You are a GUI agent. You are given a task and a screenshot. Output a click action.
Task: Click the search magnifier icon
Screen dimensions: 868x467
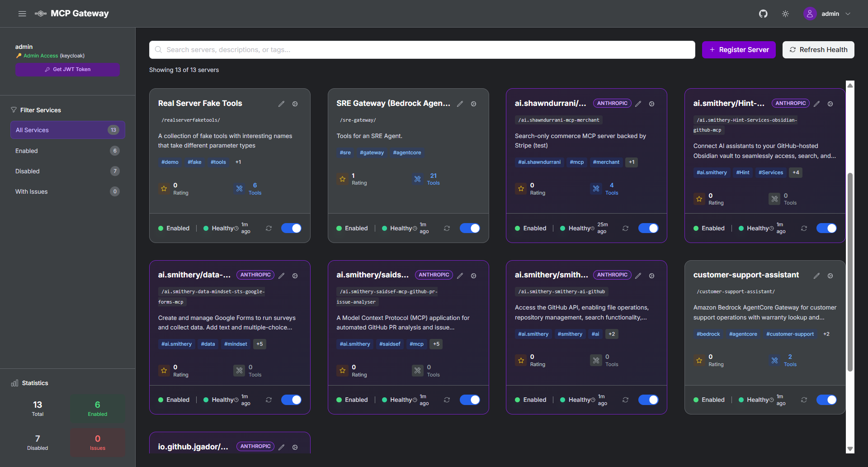[158, 50]
